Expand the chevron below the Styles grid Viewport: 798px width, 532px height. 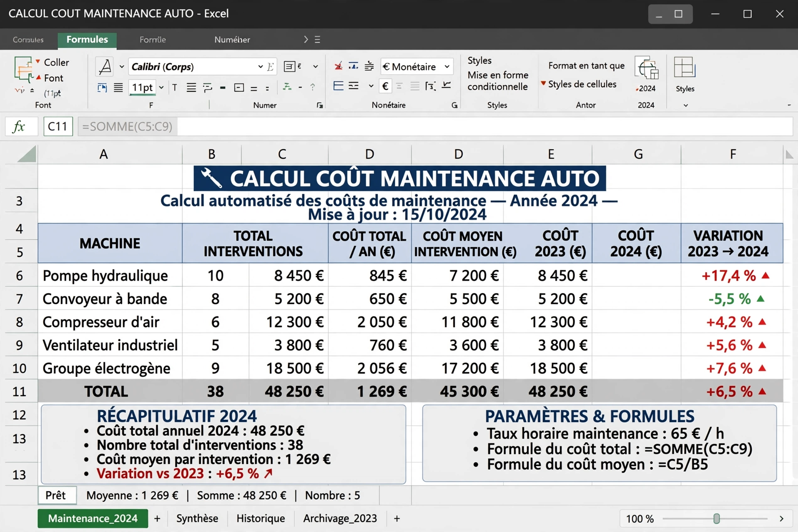point(686,106)
